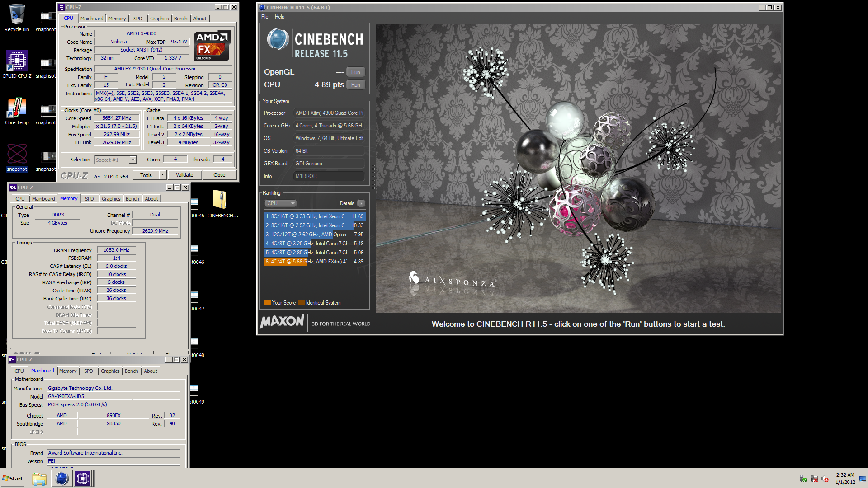Switch to CPU-Z via its taskbar icon
Viewport: 868px width, 488px height.
[x=84, y=479]
